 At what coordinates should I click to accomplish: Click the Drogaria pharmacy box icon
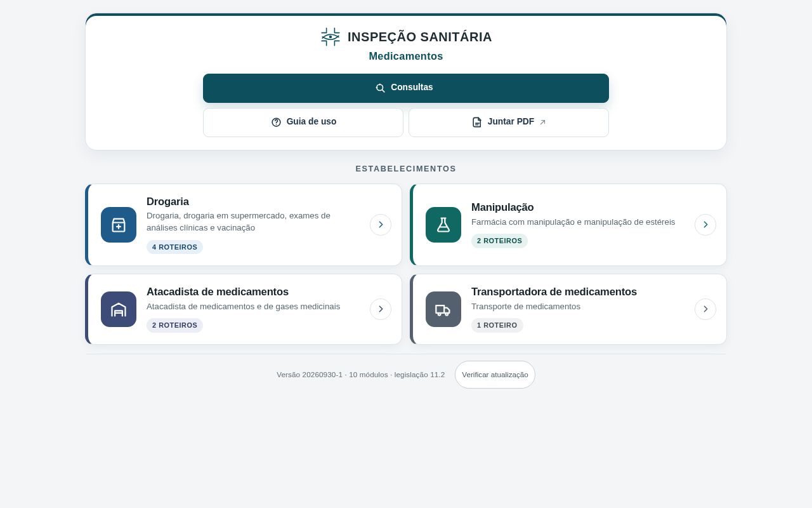119,225
